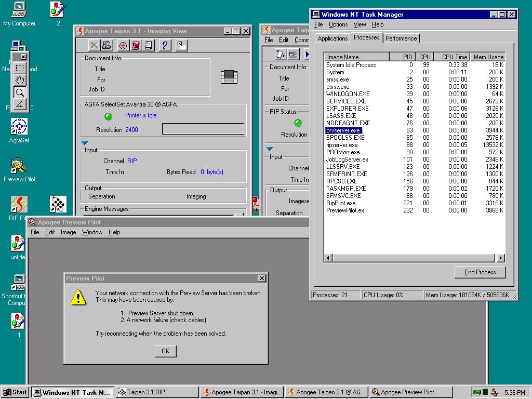Screen dimensions: 532x399
Task: Sort processes by Mem Usage column
Action: tap(487, 57)
